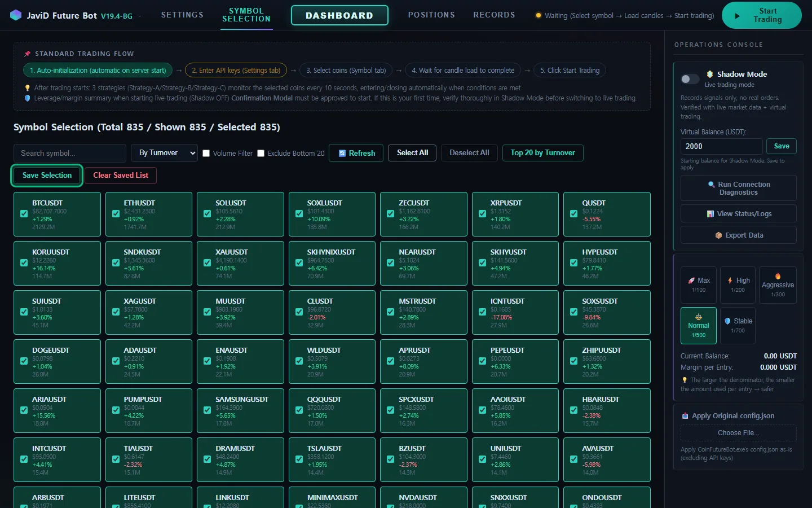Click the JaviD Future Bot logo icon

pos(16,15)
